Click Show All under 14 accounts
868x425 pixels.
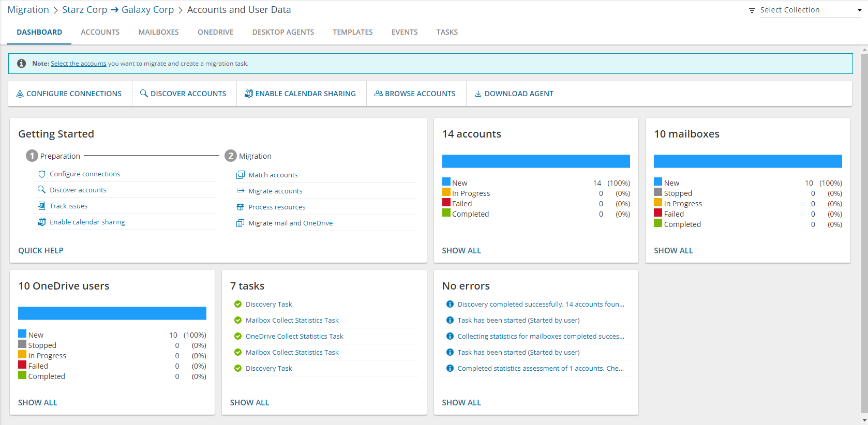(461, 251)
